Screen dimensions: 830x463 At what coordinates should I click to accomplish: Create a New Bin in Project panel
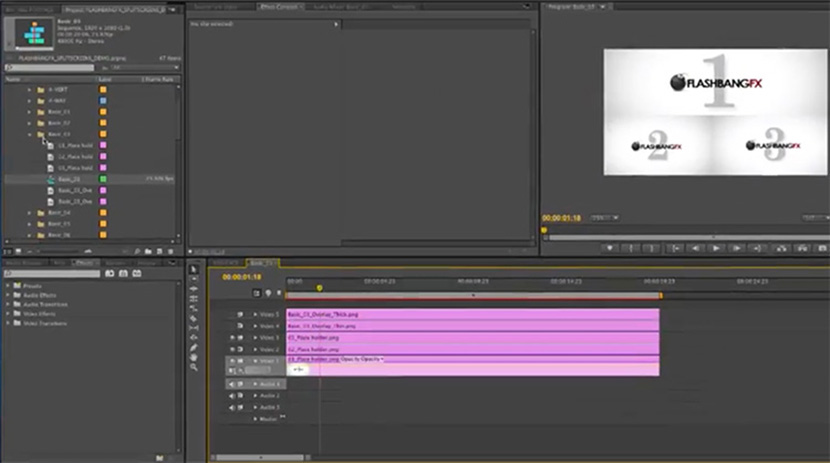pyautogui.click(x=148, y=251)
